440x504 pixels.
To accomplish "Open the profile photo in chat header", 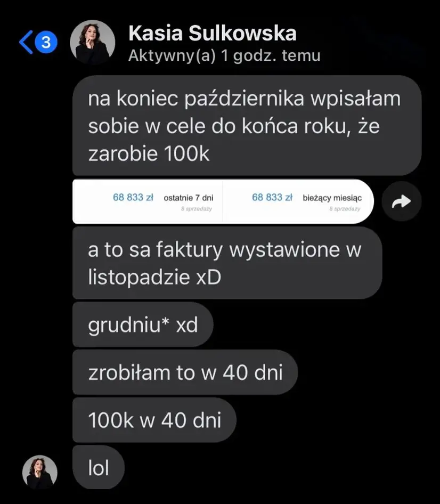I will coord(93,43).
